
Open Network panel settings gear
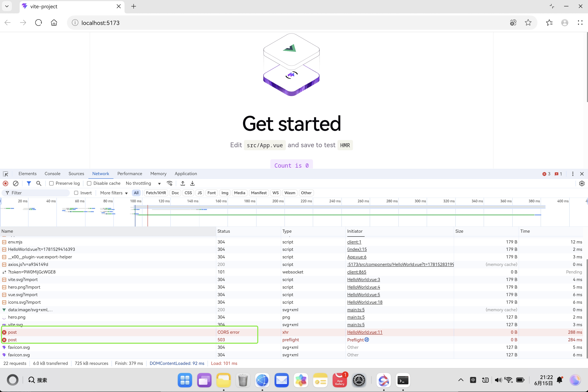pos(582,183)
